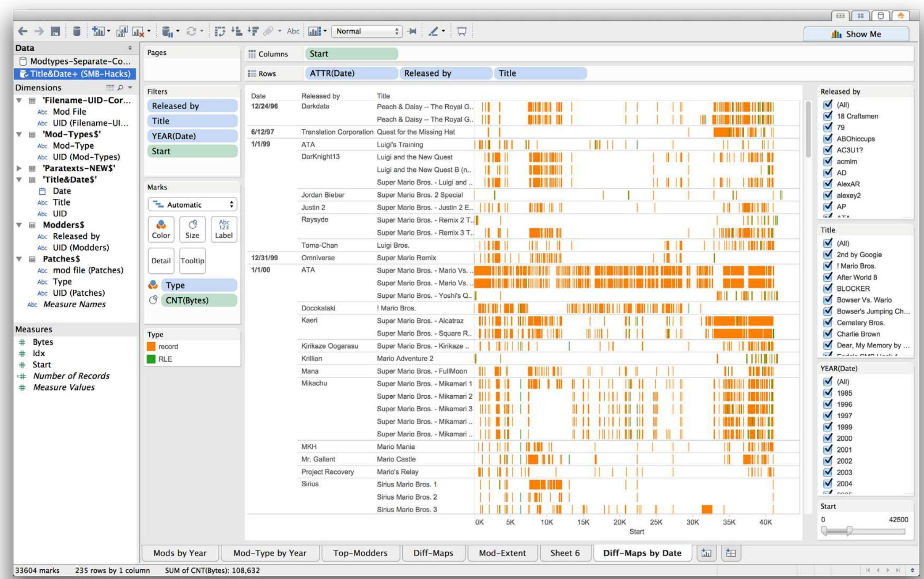This screenshot has width=924, height=579.
Task: Click the new dashboard icon beside the sheet tabs
Action: tap(731, 553)
